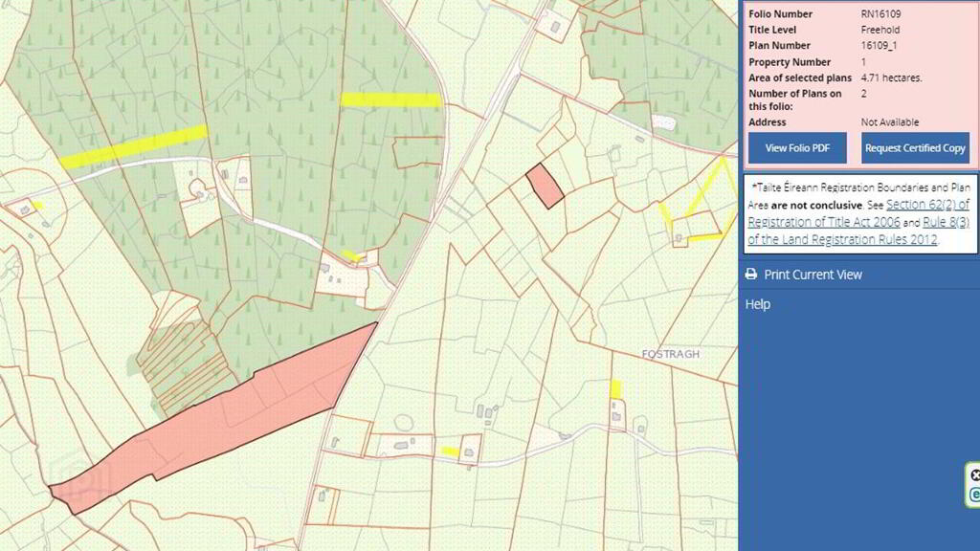
Task: Click the teal 'e' icon on floating widget
Action: tap(975, 495)
